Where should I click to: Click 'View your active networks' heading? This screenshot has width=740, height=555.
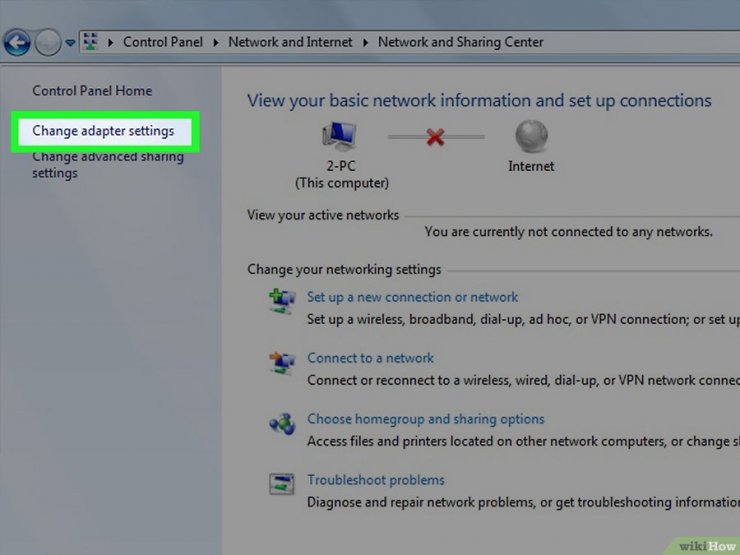[323, 215]
